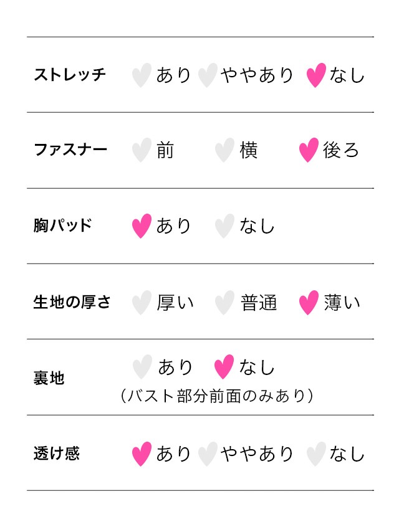399x532 pixels.
Task: Click the gray heart beside ストレッチ ややあり
Action: (208, 75)
